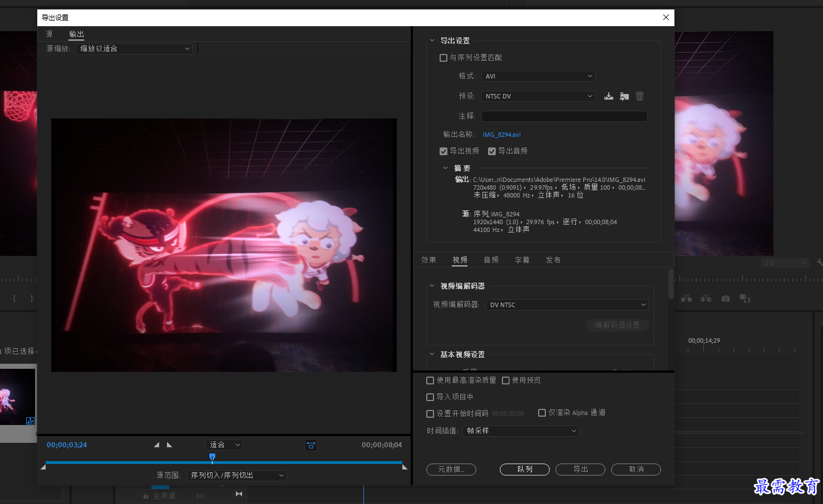Screen dimensions: 823x504
Task: Open the Source Range dropdown
Action: pyautogui.click(x=236, y=476)
